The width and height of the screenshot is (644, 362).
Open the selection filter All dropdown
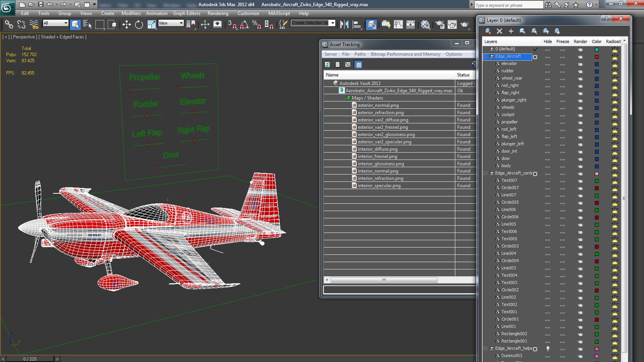[56, 23]
